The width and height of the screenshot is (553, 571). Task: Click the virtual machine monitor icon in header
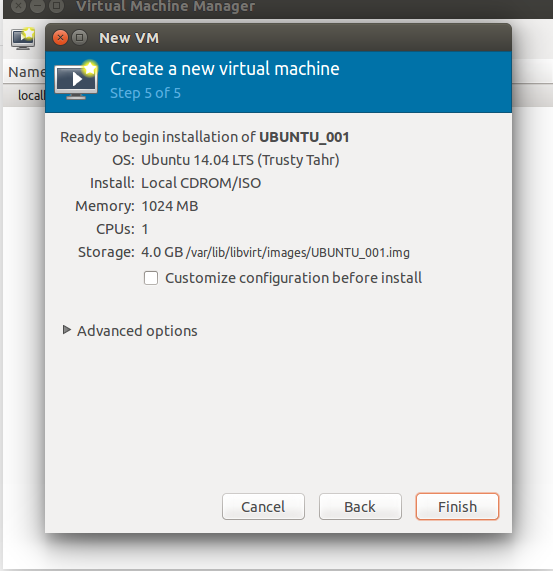pyautogui.click(x=76, y=80)
